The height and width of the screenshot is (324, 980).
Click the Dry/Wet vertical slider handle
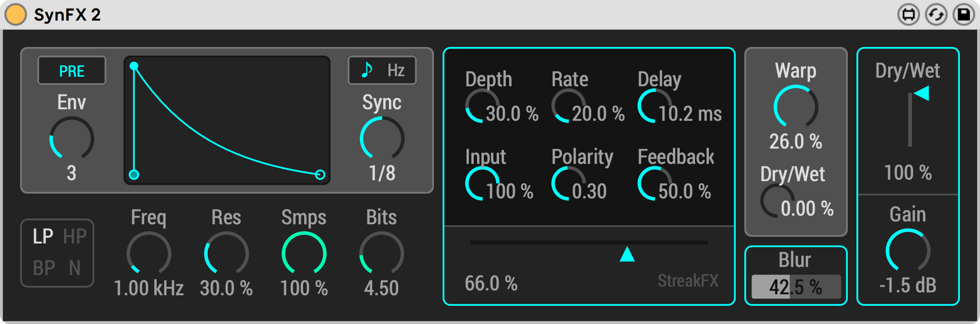click(x=922, y=93)
